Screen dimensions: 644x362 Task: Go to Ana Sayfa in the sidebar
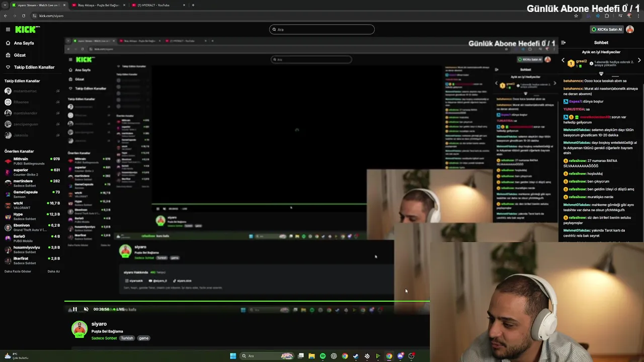click(x=24, y=43)
